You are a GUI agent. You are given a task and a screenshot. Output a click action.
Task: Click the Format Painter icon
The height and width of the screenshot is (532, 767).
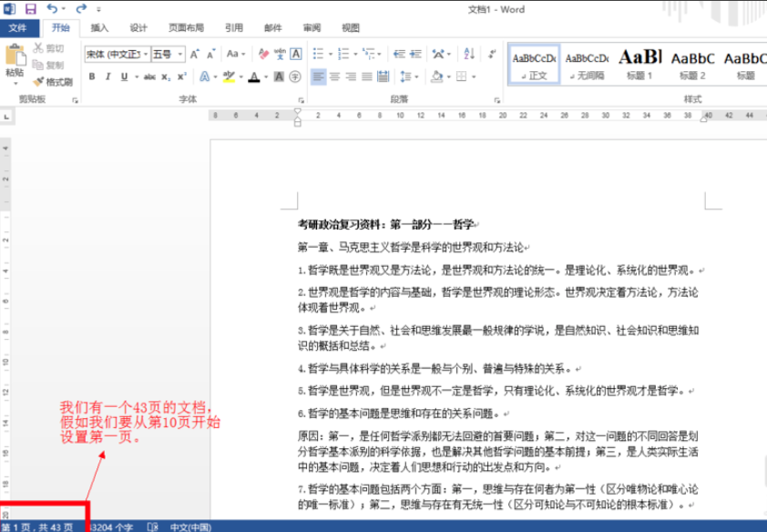40,80
